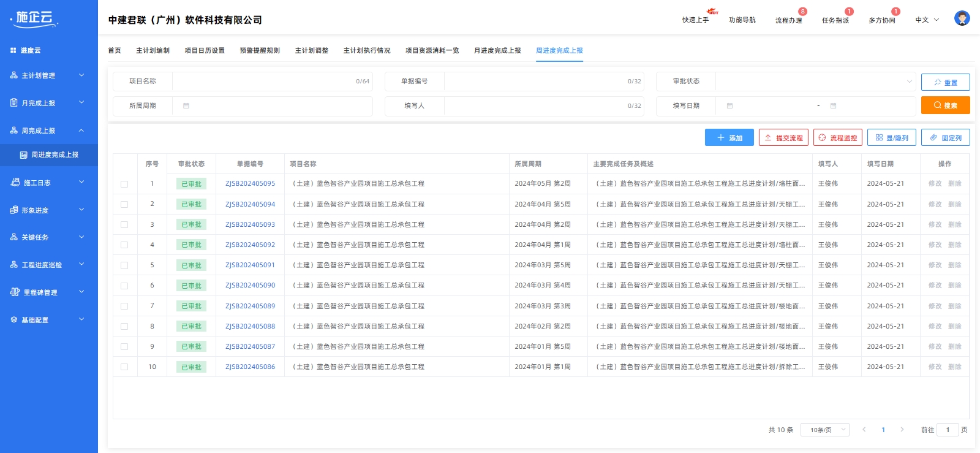Image resolution: width=980 pixels, height=453 pixels.
Task: Open 流程办理 with badge 8
Action: pos(789,20)
